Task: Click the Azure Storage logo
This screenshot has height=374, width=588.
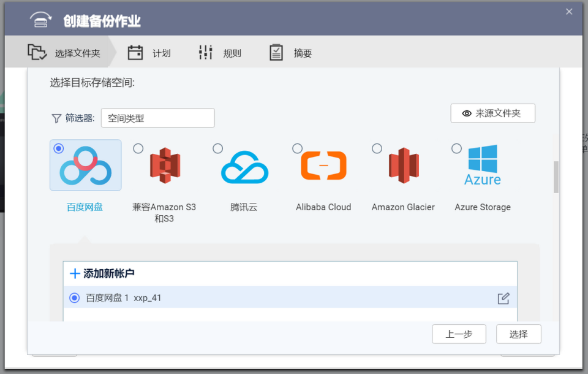Action: click(x=483, y=165)
